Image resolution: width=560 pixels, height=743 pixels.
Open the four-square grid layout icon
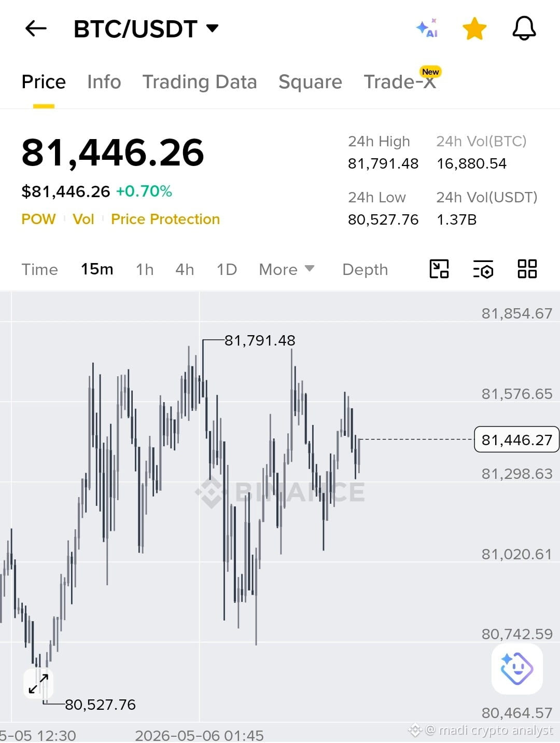[527, 269]
